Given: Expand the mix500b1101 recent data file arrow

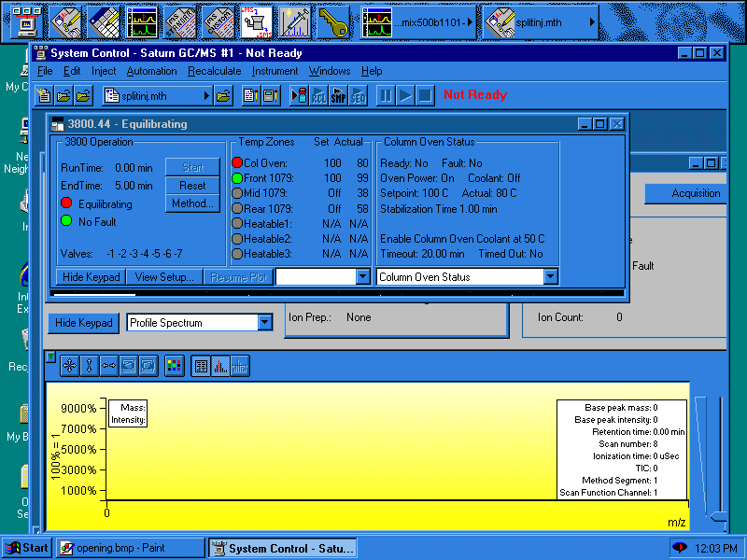Looking at the screenshot, I should click(470, 22).
